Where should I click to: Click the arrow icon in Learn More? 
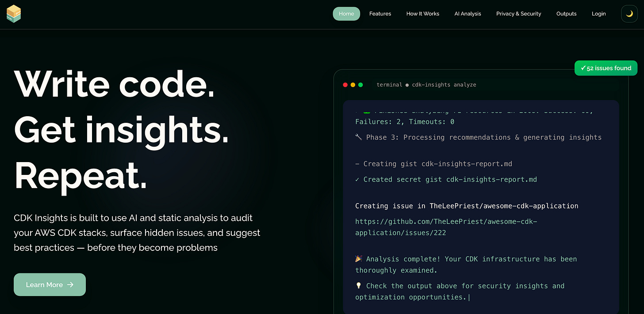pos(70,285)
